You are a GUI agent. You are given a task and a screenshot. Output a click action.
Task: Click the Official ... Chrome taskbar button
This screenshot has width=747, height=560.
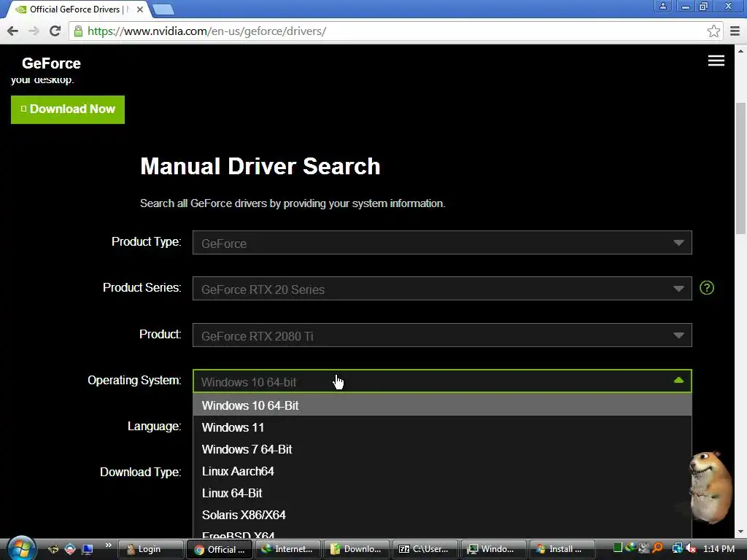219,549
